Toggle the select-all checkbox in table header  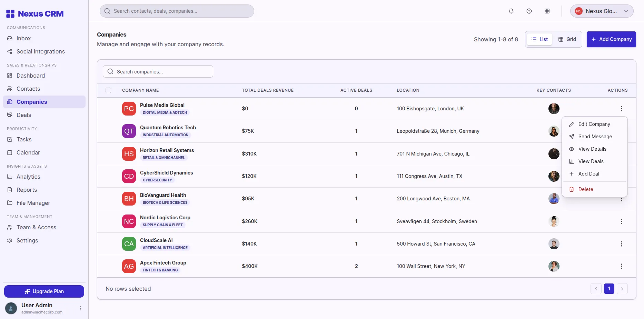click(108, 90)
